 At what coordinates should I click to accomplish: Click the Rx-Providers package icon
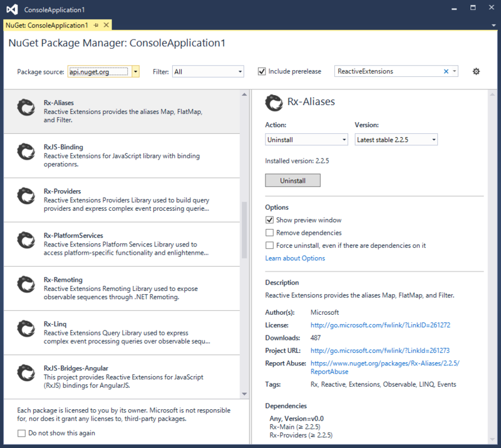[26, 196]
